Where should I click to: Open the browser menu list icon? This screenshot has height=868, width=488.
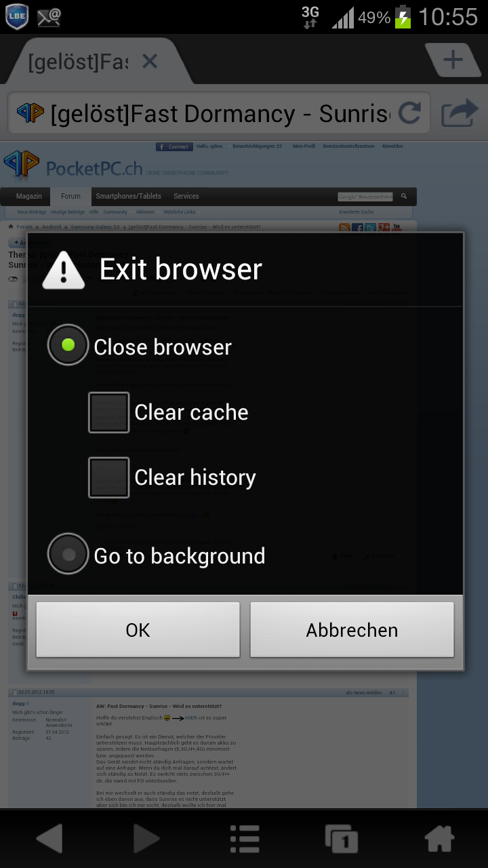tap(244, 839)
